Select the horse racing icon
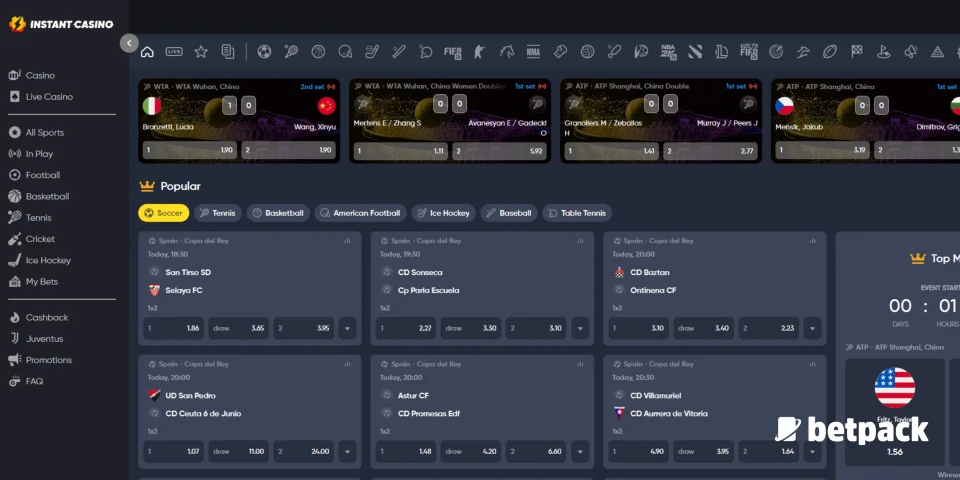 click(506, 52)
